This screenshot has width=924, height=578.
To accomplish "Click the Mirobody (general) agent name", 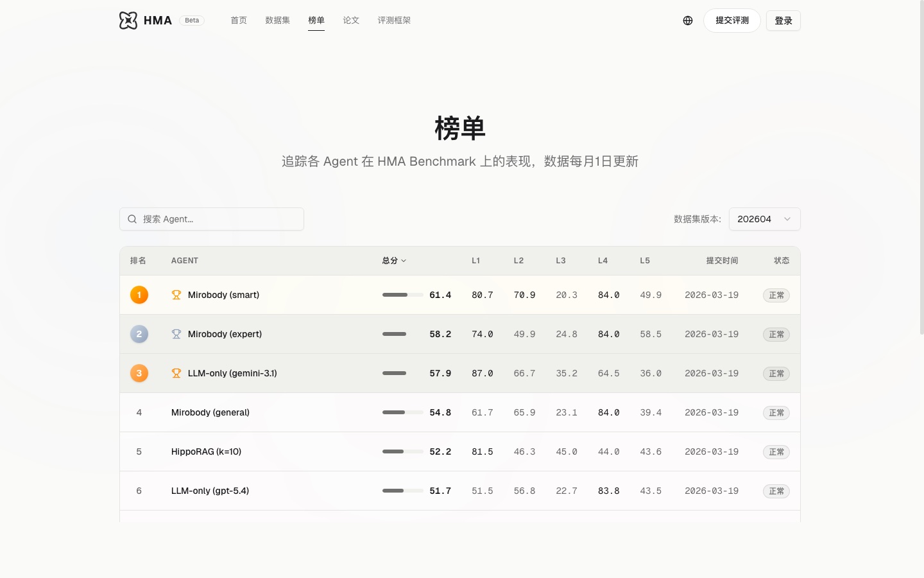I will [210, 412].
